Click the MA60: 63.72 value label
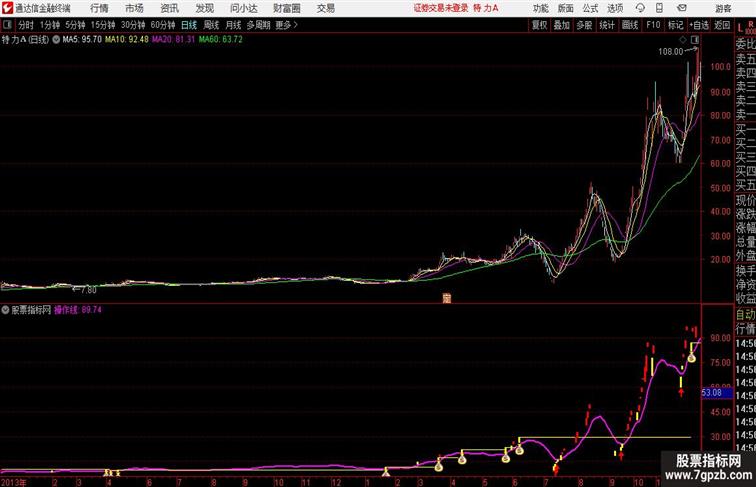The width and height of the screenshot is (756, 487). (221, 40)
